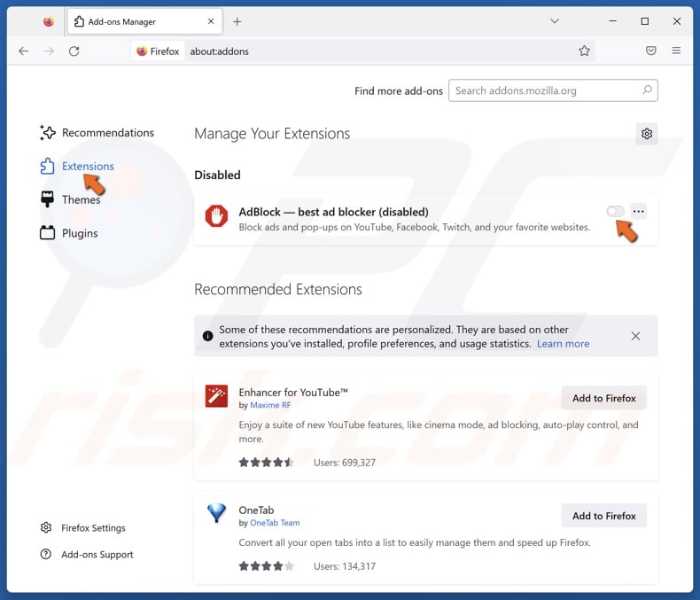Click the Users: 134,317 text
Viewport: 700px width, 600px height.
(x=344, y=566)
